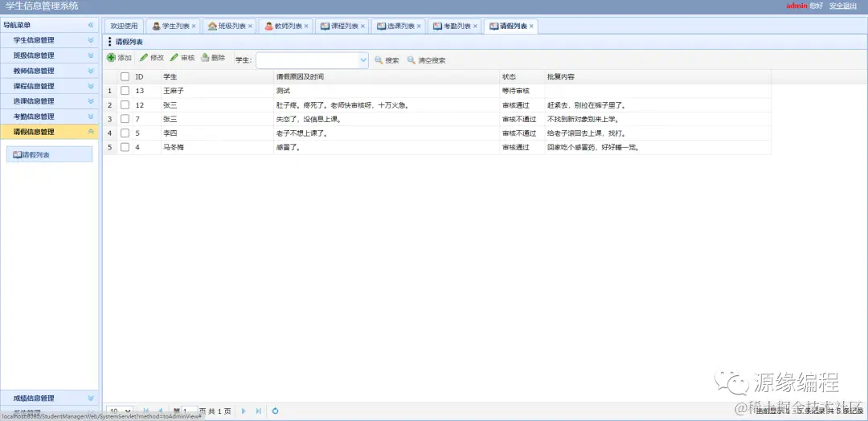The height and width of the screenshot is (421, 868).
Task: Close the 课程列表 tab
Action: pyautogui.click(x=362, y=26)
